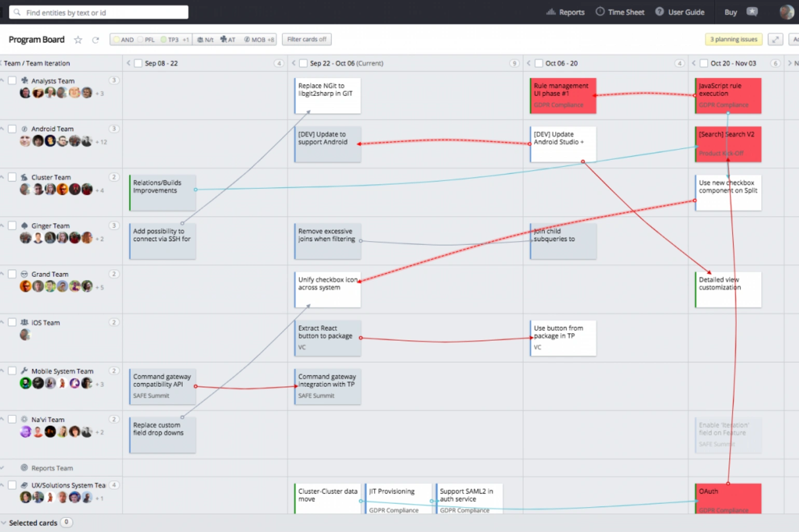Star the Program Board as favorite
The image size is (799, 532).
pyautogui.click(x=78, y=40)
